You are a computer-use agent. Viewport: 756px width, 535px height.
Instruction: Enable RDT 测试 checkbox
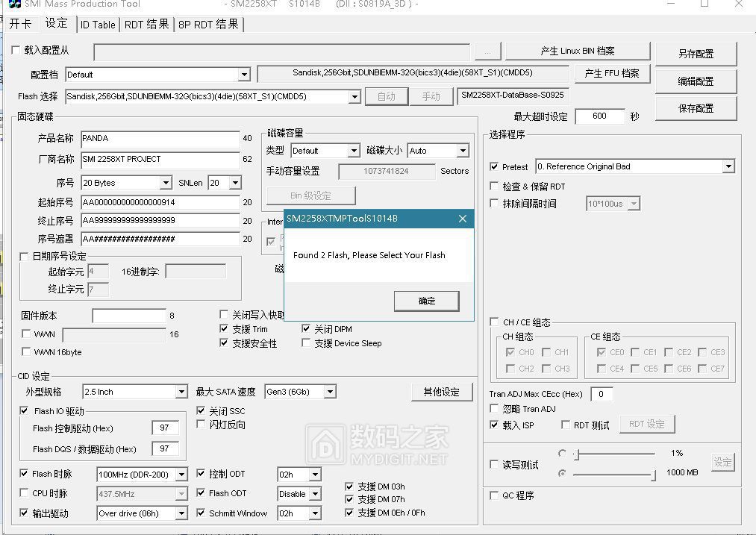[x=565, y=425]
